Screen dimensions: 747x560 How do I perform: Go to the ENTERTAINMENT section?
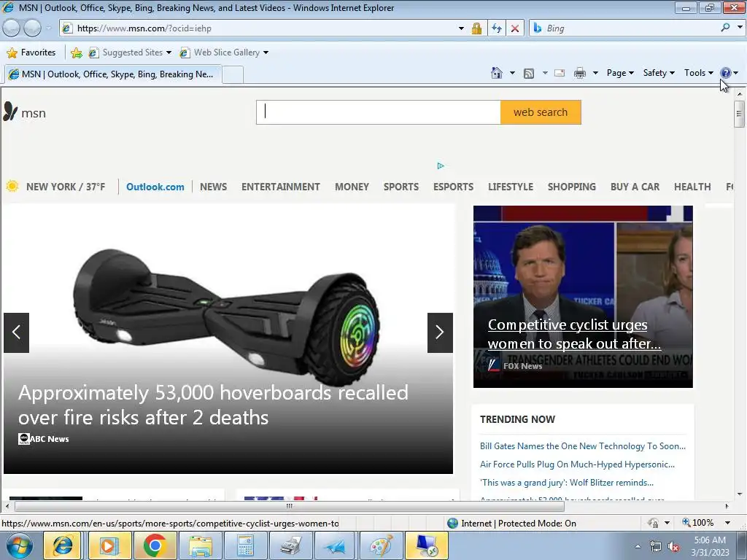tap(281, 187)
